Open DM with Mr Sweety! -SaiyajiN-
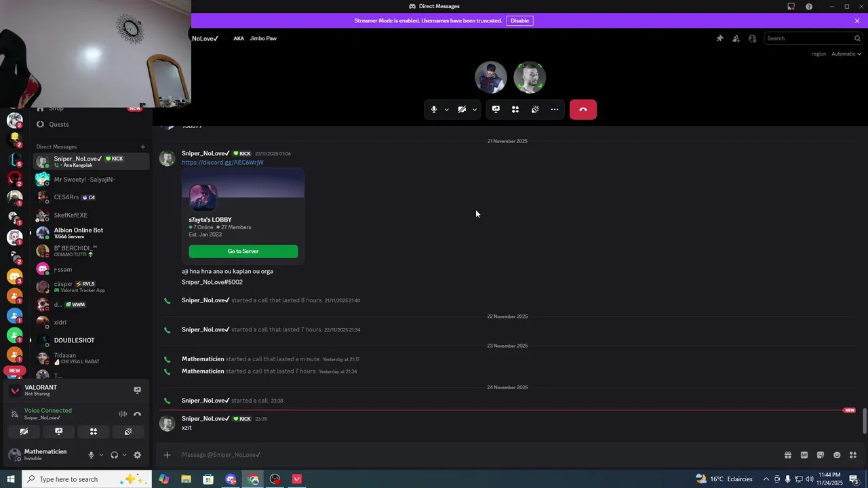Screen dimensions: 868x488 coord(91,180)
